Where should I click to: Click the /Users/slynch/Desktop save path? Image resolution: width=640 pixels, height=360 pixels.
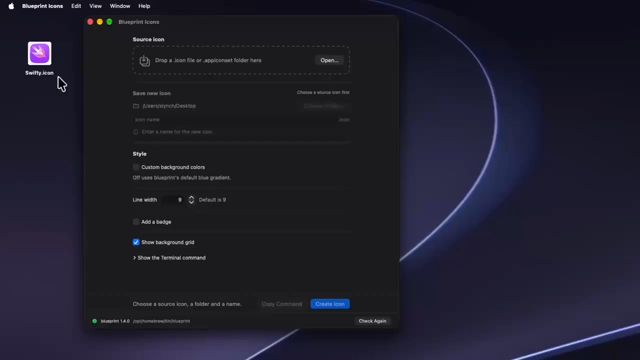point(169,106)
